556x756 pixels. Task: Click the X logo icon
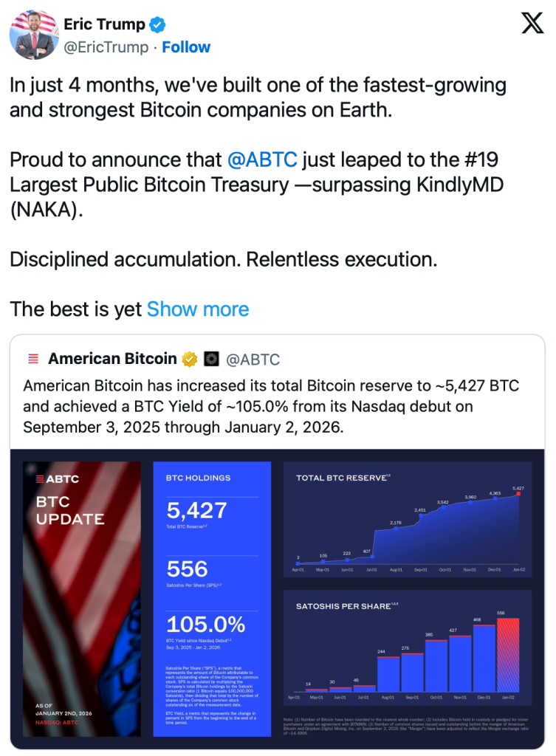(x=532, y=24)
